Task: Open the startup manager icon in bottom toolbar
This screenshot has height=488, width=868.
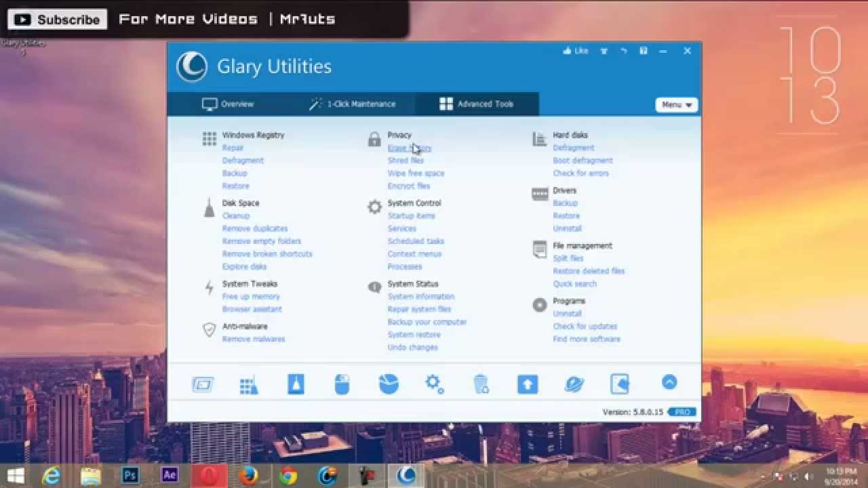Action: pyautogui.click(x=203, y=384)
